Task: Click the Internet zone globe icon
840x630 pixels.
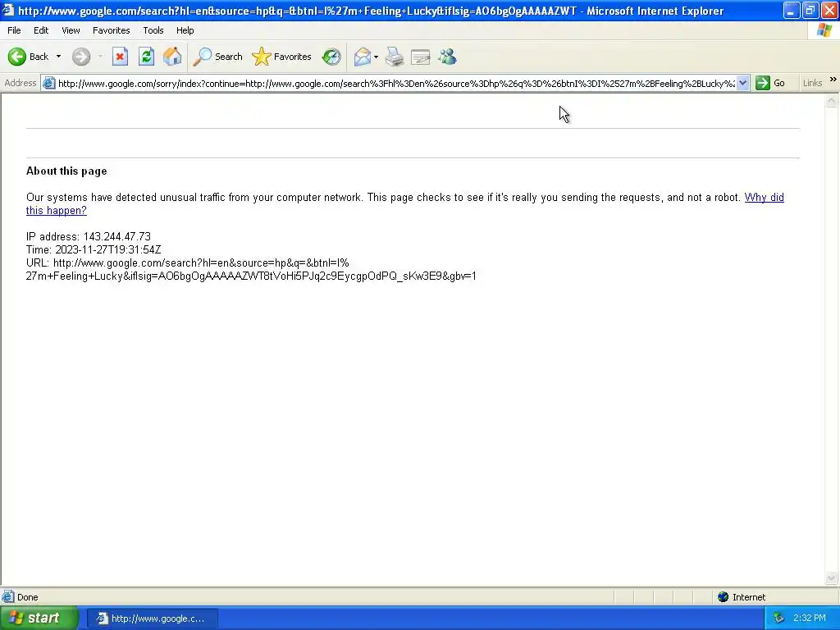Action: point(724,597)
